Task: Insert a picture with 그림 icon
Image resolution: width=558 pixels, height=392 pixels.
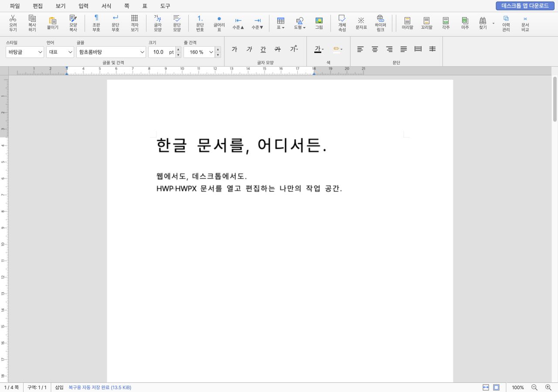Action: point(319,23)
